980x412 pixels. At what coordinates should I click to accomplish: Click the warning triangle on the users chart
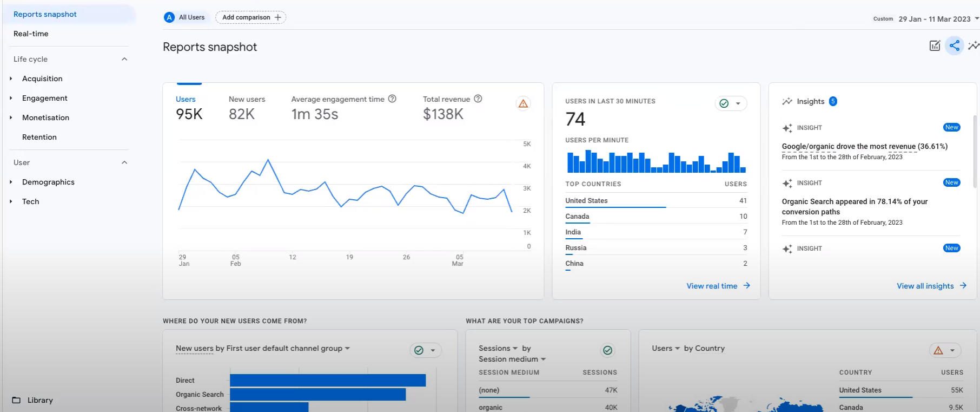523,103
